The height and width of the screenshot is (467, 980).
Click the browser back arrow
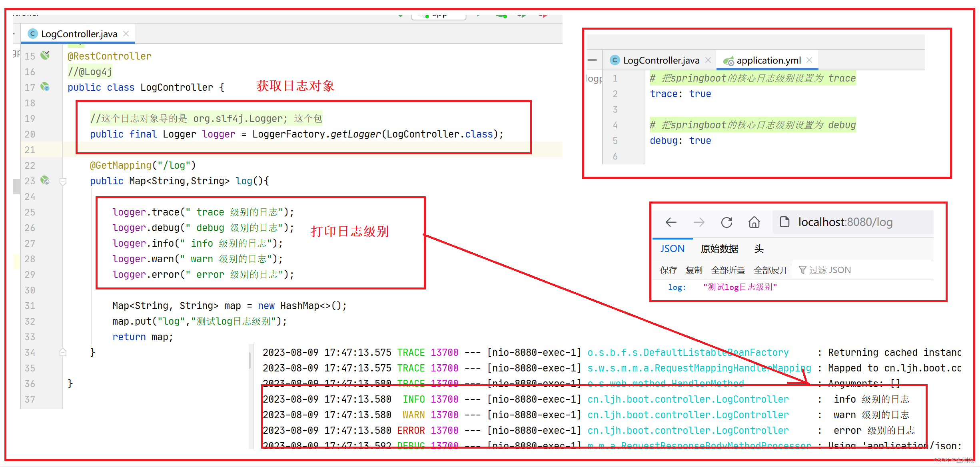[x=671, y=222]
